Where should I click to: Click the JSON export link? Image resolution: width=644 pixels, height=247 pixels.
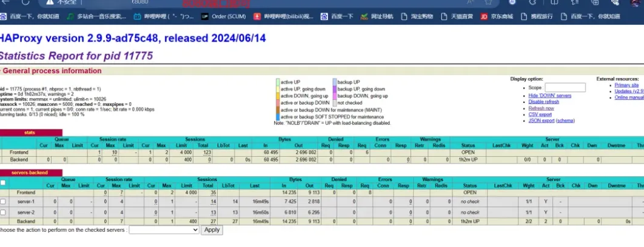tap(542, 120)
